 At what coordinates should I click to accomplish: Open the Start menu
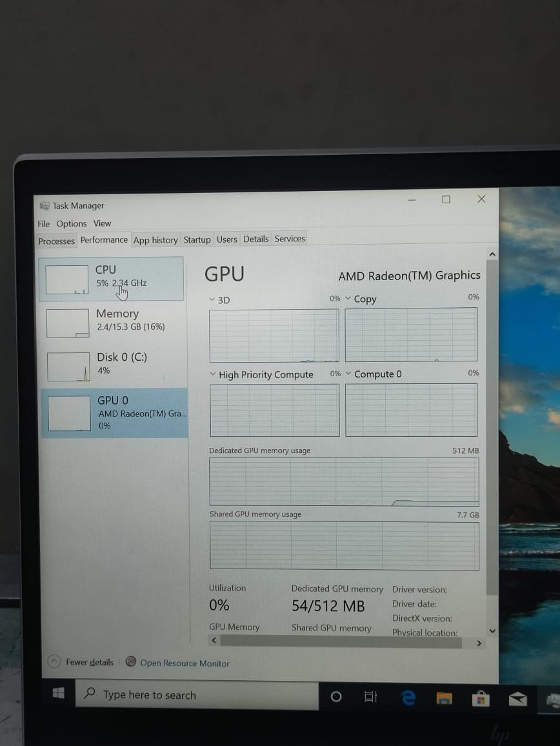(57, 692)
